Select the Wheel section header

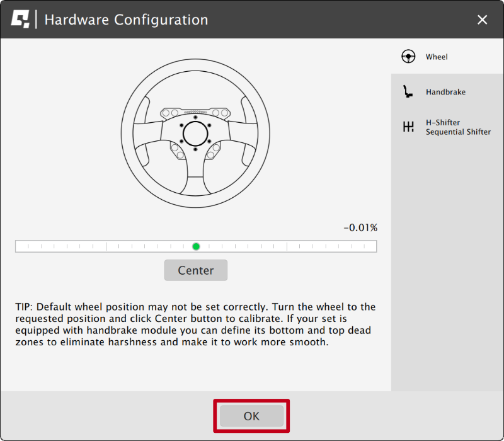tap(435, 57)
